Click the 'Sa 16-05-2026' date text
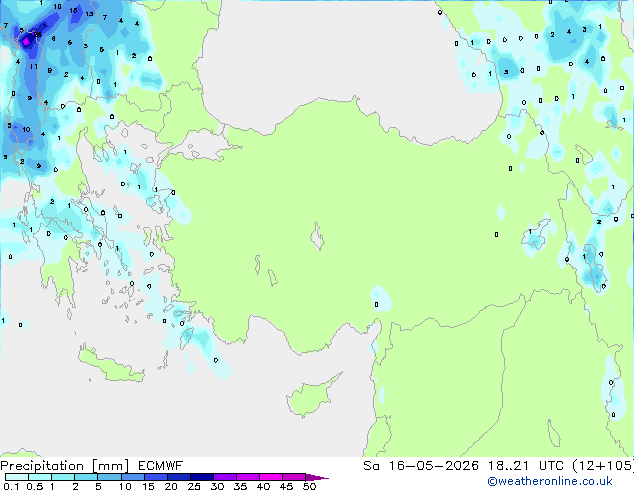The image size is (634, 490). click(x=421, y=466)
